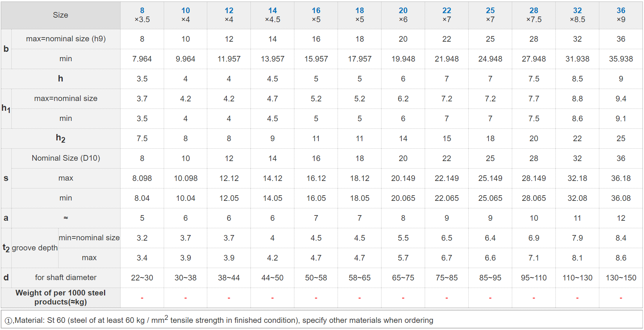Click the 130~150 shaft diameter cell

pos(621,278)
